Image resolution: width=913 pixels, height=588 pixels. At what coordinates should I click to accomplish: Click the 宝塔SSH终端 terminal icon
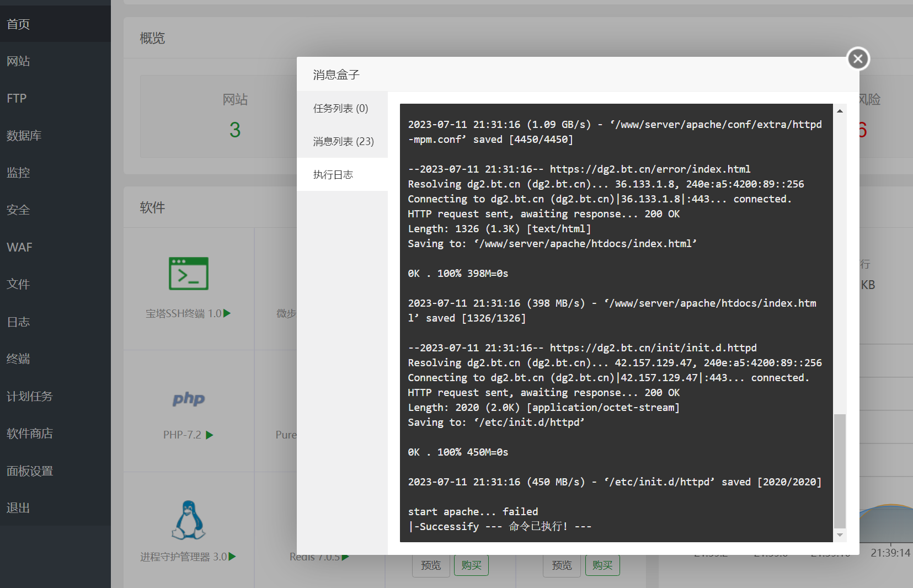(189, 274)
